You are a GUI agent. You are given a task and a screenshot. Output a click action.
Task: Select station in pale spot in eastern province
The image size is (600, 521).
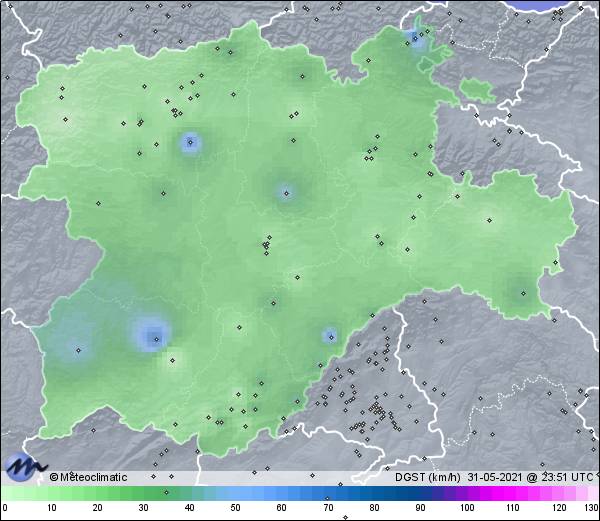pos(489,220)
